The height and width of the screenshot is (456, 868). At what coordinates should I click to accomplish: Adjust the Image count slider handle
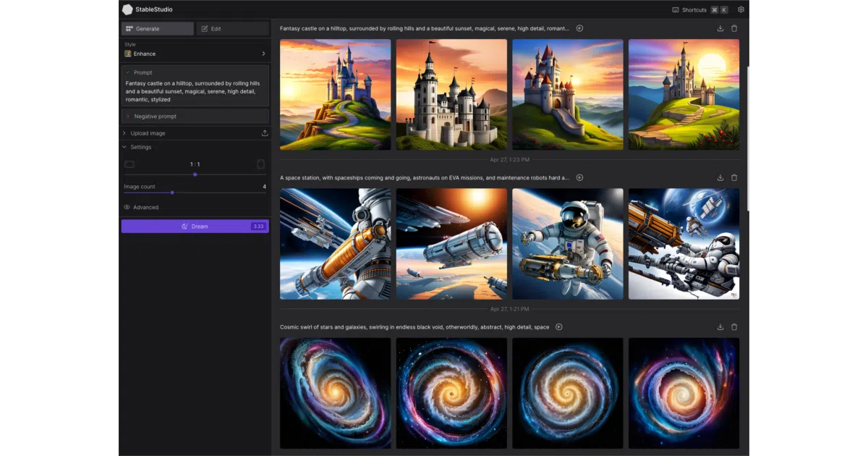[x=172, y=193]
